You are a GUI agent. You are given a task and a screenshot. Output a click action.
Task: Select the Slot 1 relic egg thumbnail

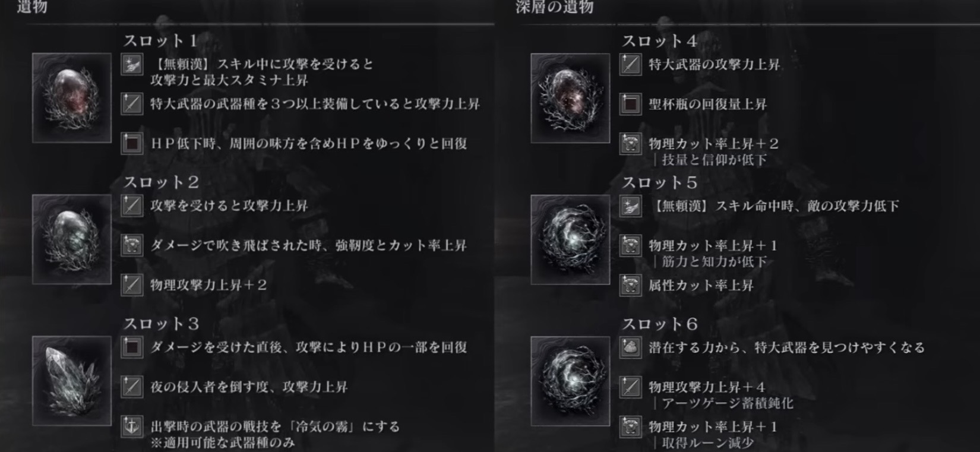tap(72, 98)
